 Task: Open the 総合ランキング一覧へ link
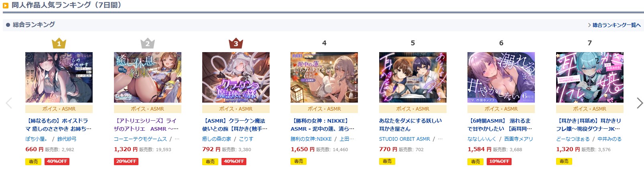[x=614, y=25]
